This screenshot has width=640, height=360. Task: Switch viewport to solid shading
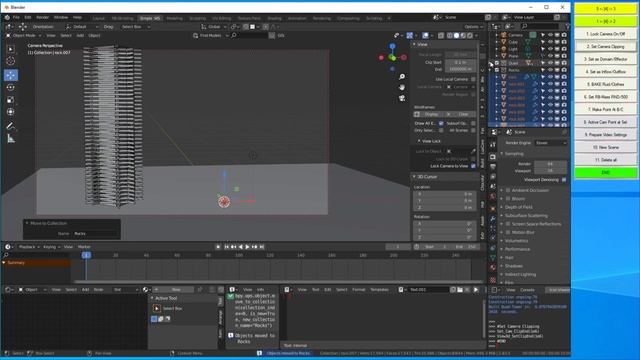click(x=456, y=36)
